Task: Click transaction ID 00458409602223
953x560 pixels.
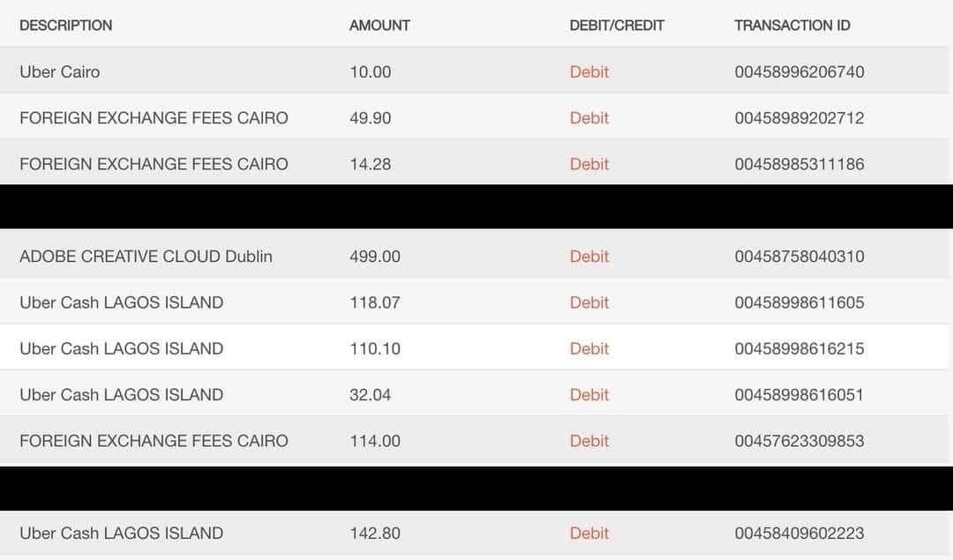Action: [x=799, y=534]
